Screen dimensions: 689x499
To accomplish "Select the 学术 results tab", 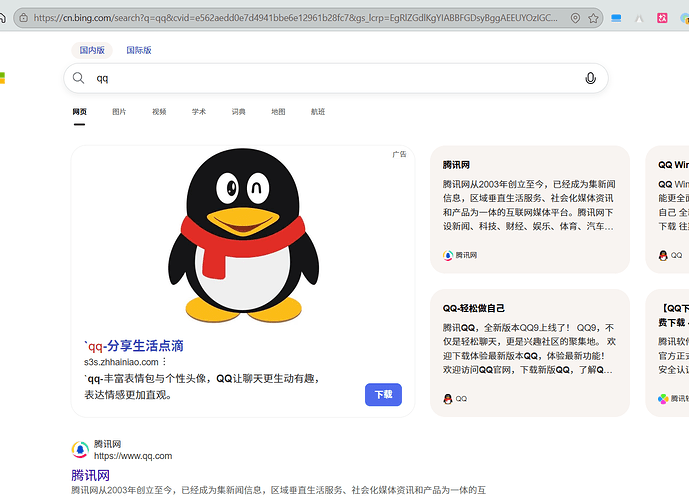I will pos(199,112).
